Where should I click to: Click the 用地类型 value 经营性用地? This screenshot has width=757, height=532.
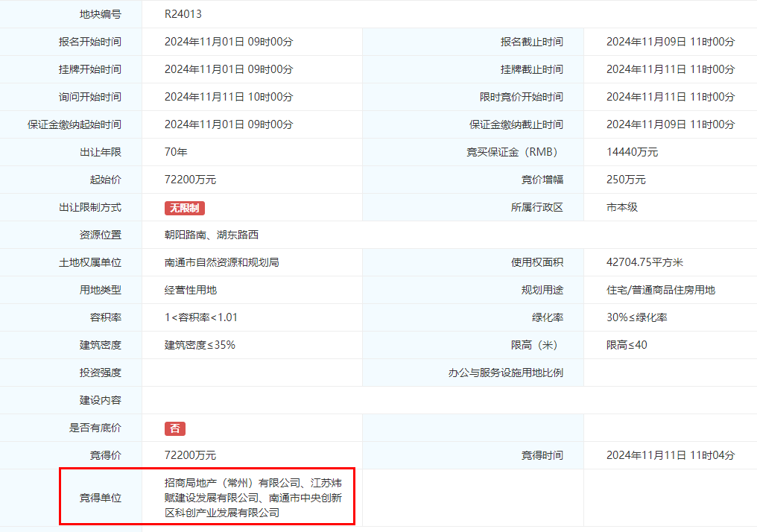tap(191, 290)
